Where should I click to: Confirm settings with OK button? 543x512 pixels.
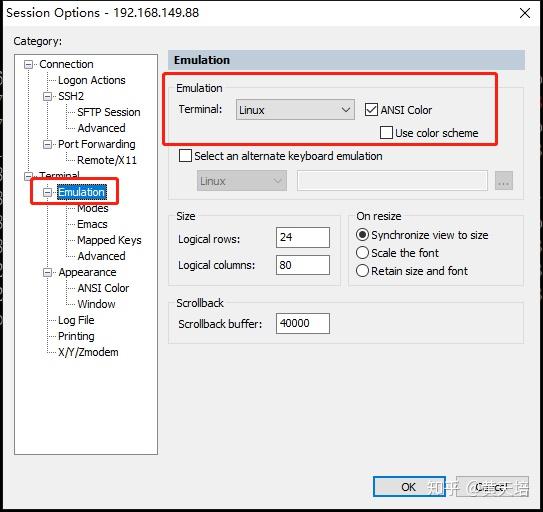[409, 487]
